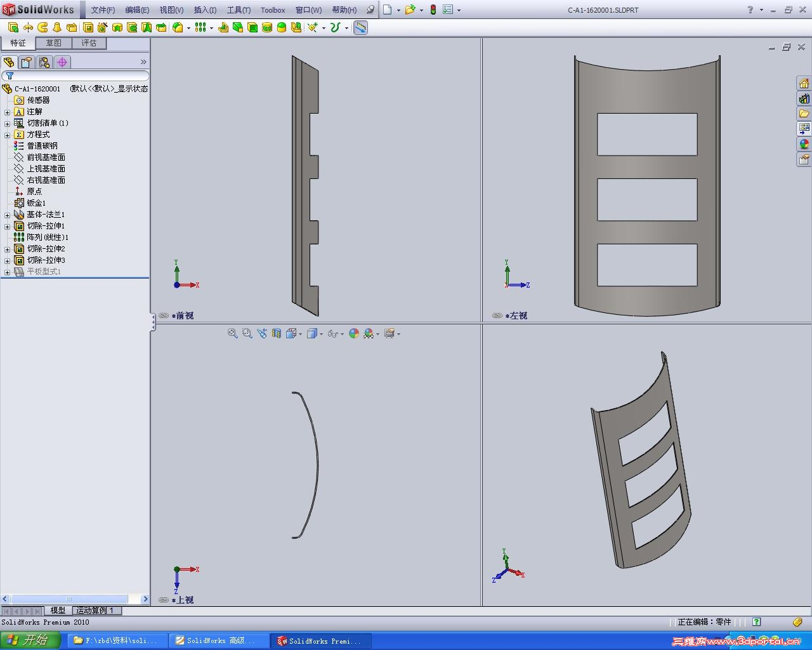The width and height of the screenshot is (812, 650).
Task: Switch to the 草图 command tab
Action: point(53,43)
